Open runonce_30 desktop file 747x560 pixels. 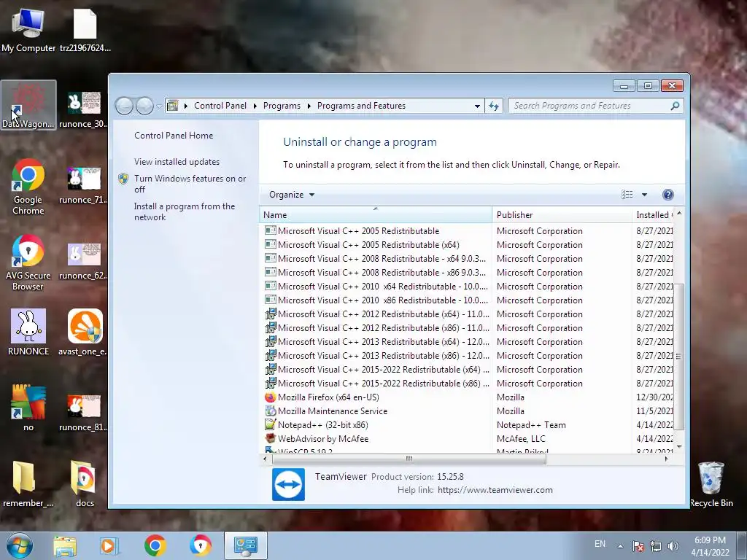pos(85,109)
